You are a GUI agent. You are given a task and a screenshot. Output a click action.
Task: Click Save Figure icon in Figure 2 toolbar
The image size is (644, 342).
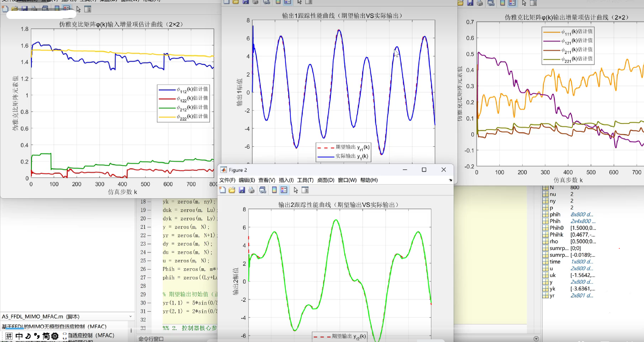tap(242, 190)
